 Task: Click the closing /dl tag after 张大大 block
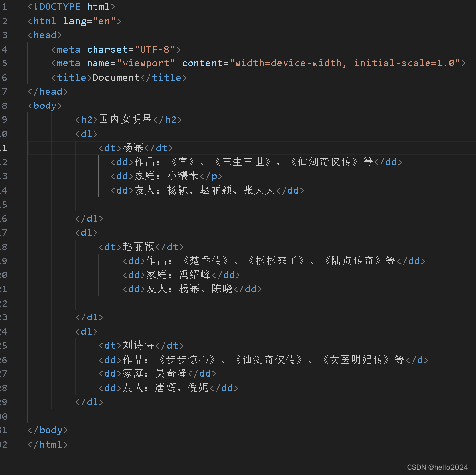point(89,218)
